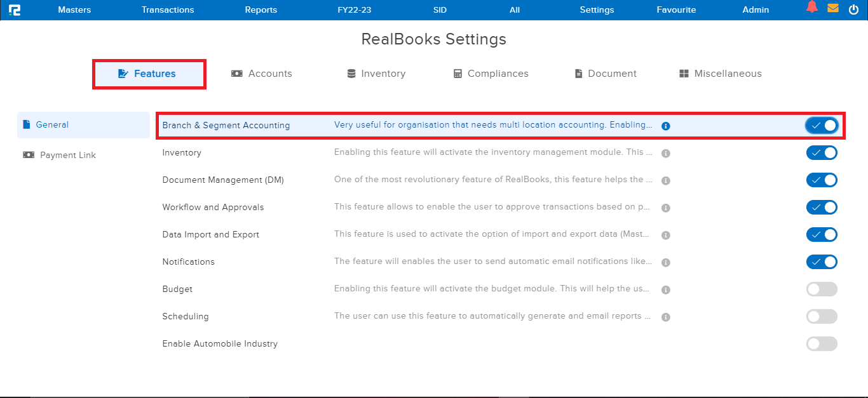This screenshot has width=868, height=398.
Task: Click info icon for Document Management row
Action: click(x=665, y=180)
